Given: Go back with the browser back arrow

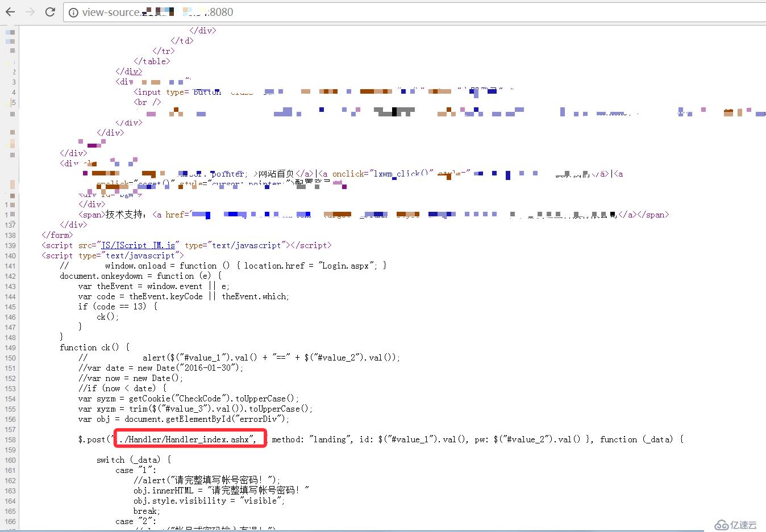Looking at the screenshot, I should (x=10, y=12).
